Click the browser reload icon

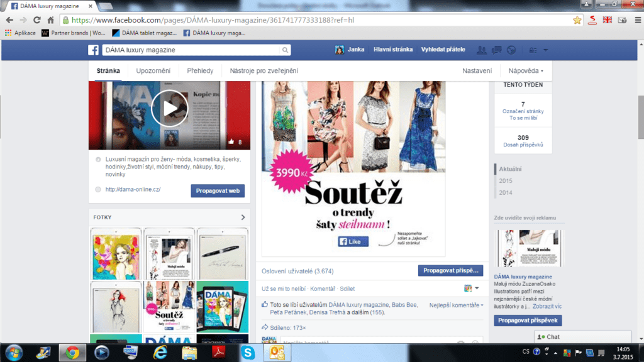(37, 20)
